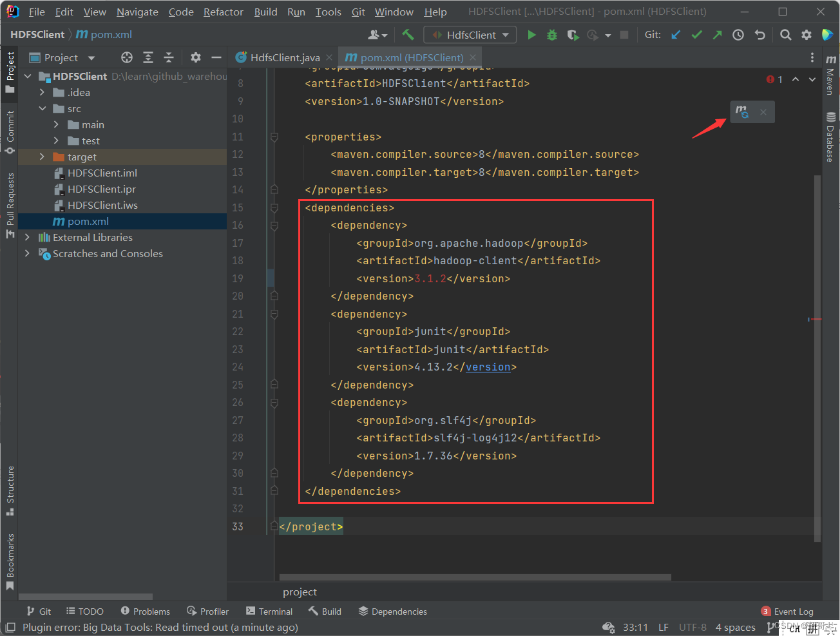Screen dimensions: 840x636
Task: Open profiler run options dropdown arrow
Action: tap(608, 35)
